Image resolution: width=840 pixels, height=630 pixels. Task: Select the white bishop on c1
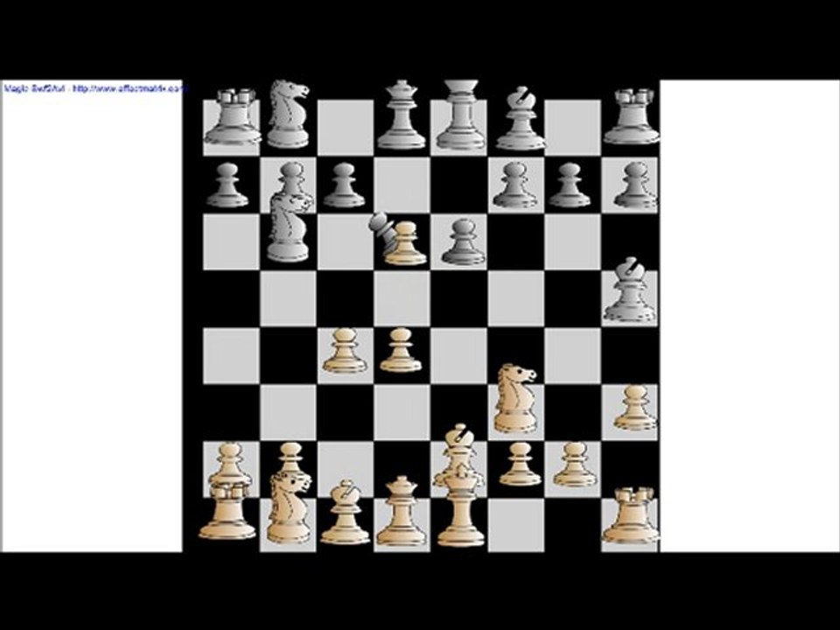click(345, 513)
